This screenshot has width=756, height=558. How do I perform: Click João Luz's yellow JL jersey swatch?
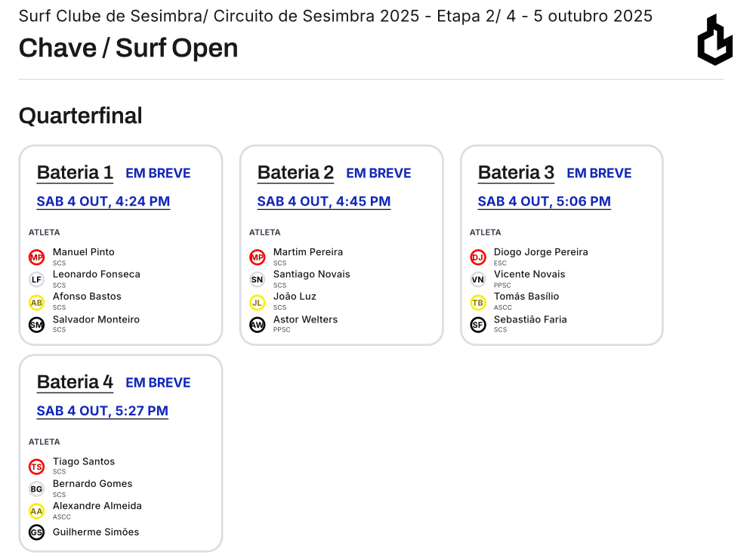[x=257, y=302]
